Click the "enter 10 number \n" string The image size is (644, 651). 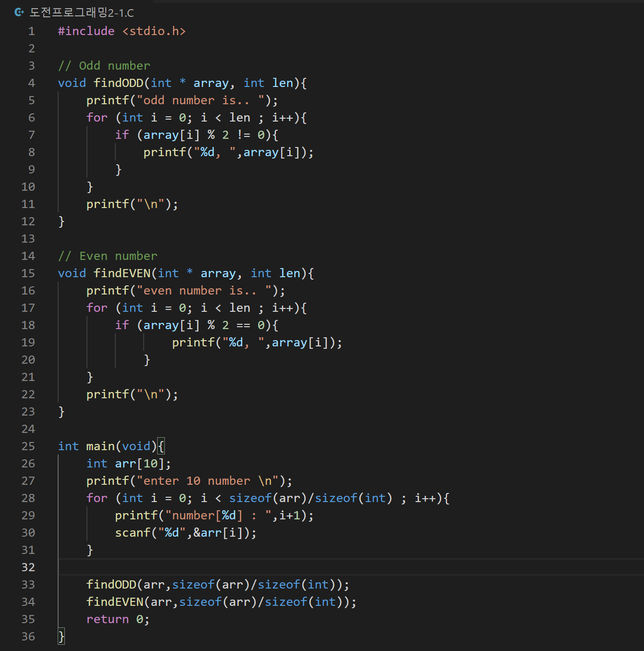pos(208,481)
